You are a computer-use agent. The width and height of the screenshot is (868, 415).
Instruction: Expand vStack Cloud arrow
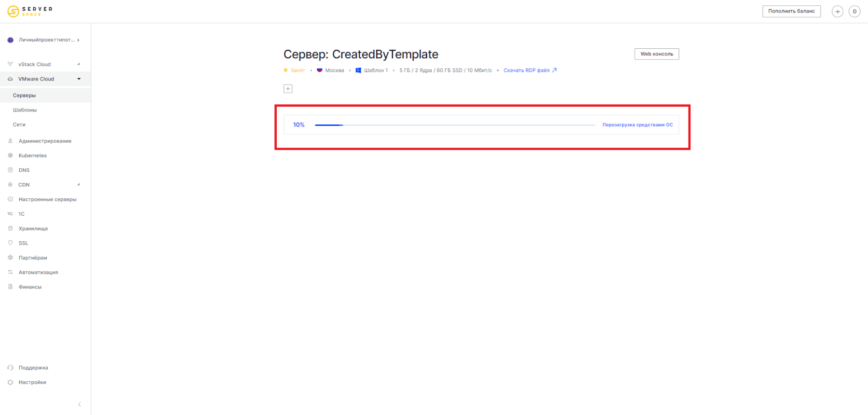pos(79,64)
